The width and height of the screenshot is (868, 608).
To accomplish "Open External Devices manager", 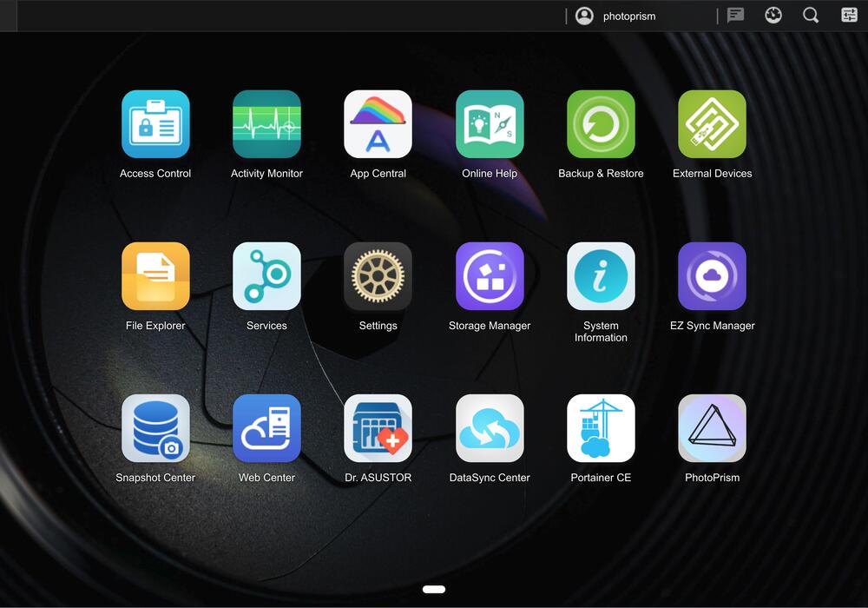I will (x=712, y=123).
